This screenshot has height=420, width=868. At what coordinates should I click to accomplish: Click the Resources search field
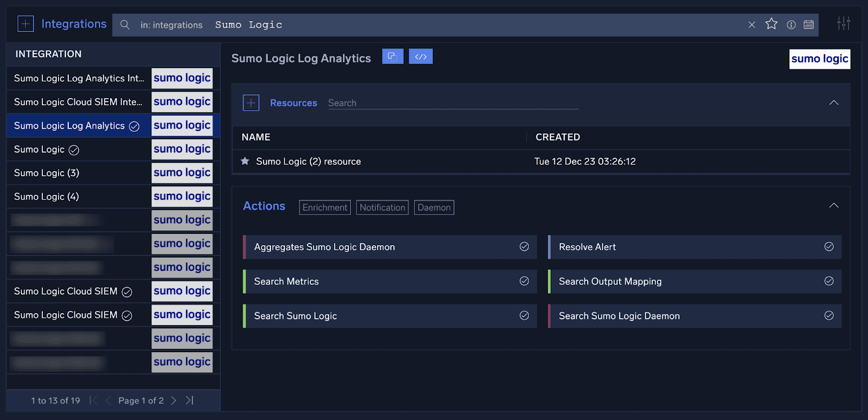tap(453, 103)
